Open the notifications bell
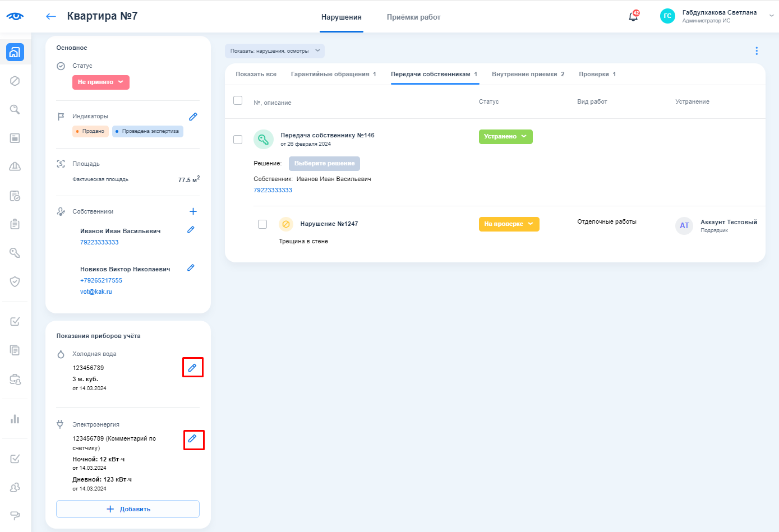779x532 pixels. (x=633, y=17)
